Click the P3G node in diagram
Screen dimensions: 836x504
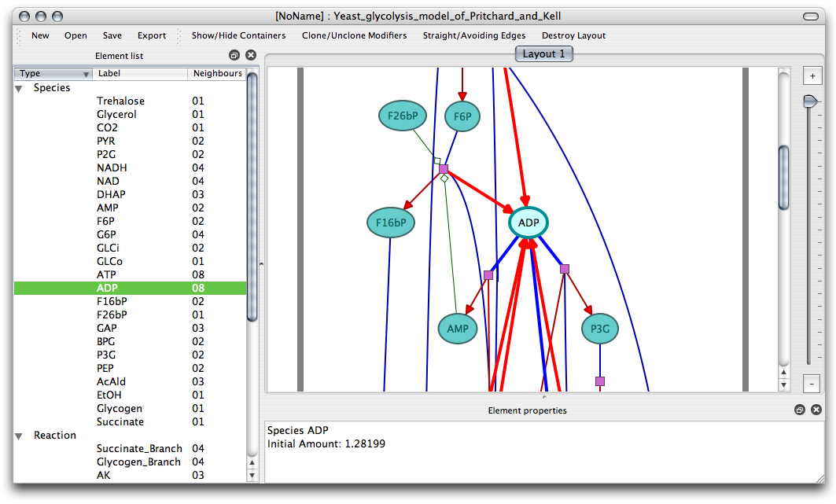(x=600, y=329)
